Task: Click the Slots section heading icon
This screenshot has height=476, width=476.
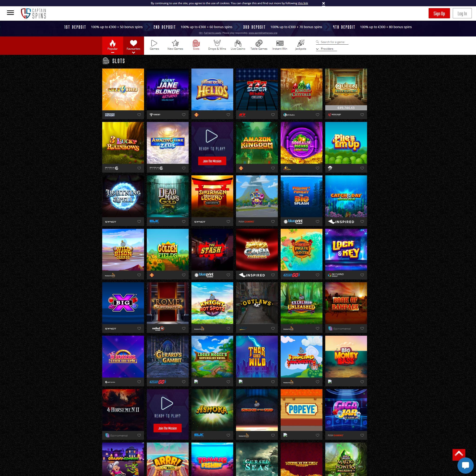Action: (106, 61)
